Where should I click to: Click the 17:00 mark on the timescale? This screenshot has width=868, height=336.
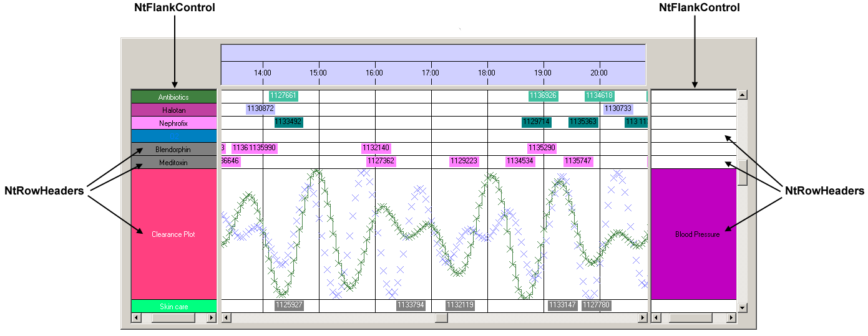coord(431,73)
